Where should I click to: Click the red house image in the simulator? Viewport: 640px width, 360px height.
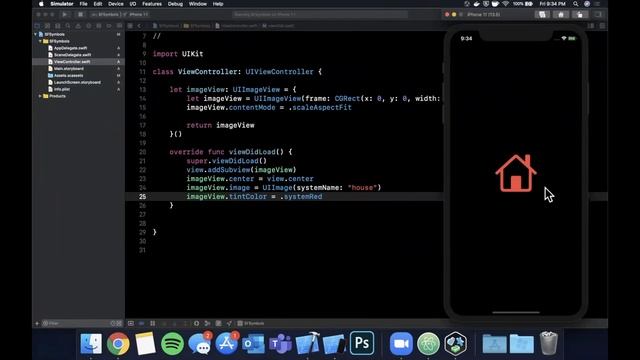pyautogui.click(x=516, y=173)
